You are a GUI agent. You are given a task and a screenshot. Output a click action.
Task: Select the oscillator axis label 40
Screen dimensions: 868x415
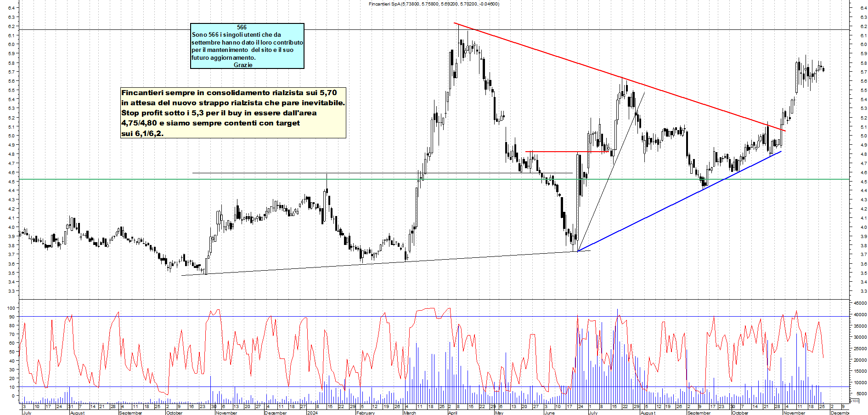tap(12, 361)
